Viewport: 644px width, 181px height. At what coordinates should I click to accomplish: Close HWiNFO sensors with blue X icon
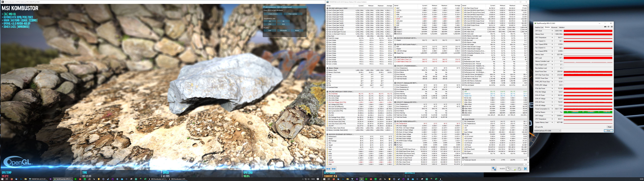pyautogui.click(x=525, y=169)
